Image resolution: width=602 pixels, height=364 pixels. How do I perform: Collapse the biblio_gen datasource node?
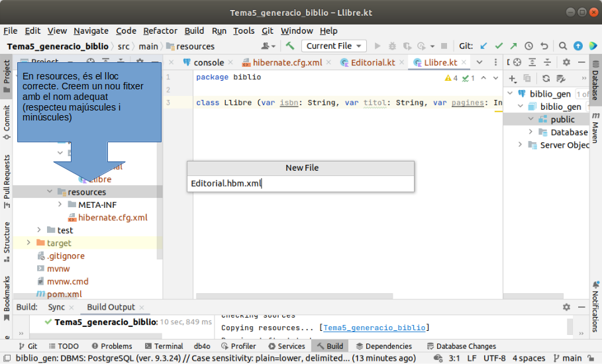coord(510,93)
